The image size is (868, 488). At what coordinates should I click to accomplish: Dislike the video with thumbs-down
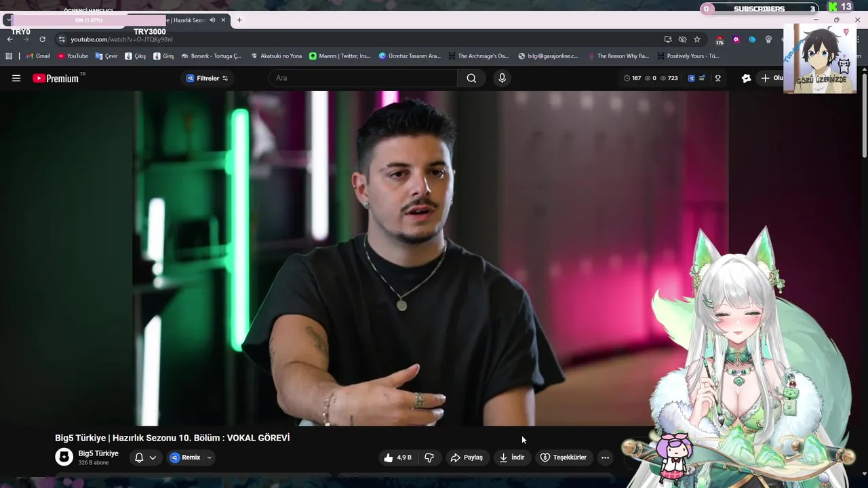click(x=429, y=457)
